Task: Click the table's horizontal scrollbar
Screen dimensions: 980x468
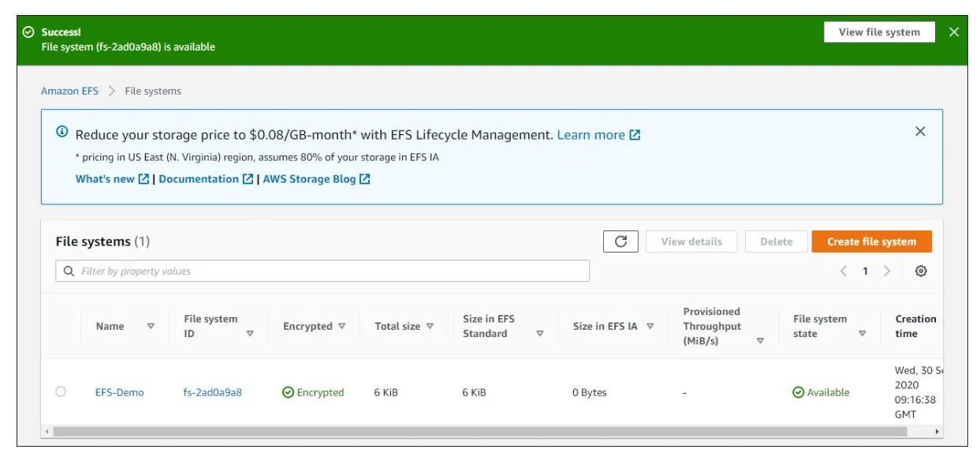Action: point(480,432)
